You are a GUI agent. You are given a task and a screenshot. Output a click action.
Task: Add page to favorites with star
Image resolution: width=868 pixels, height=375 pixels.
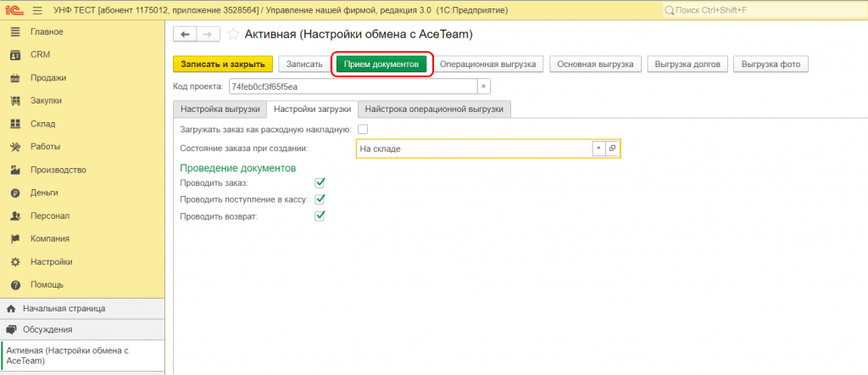pos(232,35)
